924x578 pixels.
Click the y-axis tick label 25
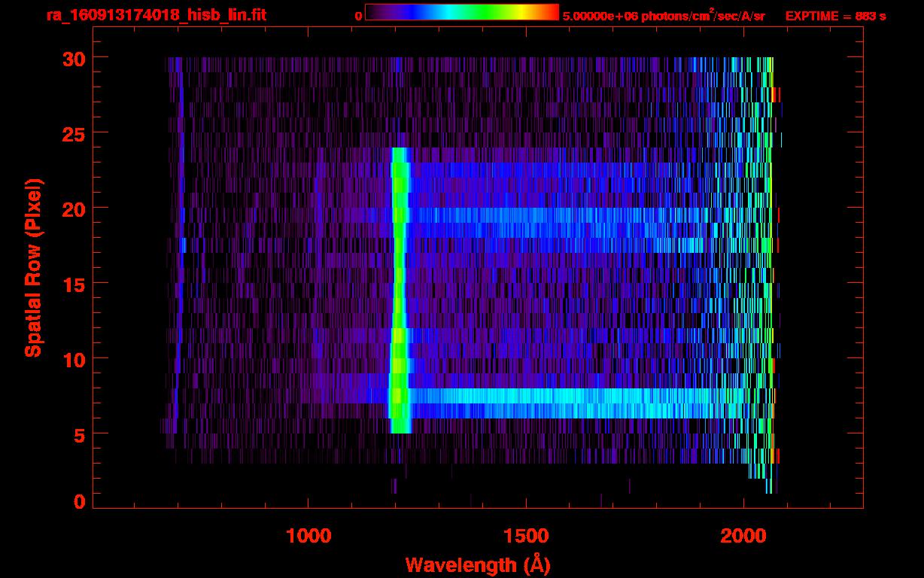click(x=74, y=133)
